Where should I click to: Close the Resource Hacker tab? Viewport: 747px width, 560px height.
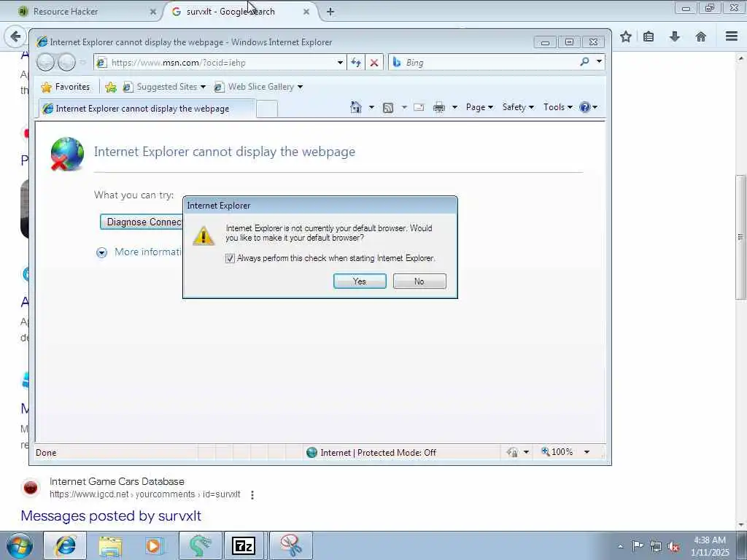pyautogui.click(x=153, y=12)
